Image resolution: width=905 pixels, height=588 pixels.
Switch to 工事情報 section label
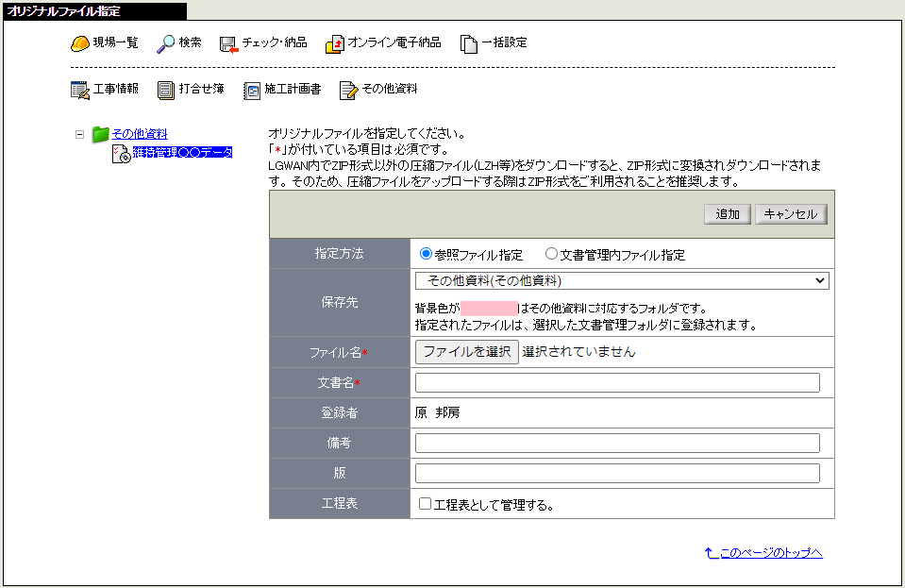click(x=115, y=89)
